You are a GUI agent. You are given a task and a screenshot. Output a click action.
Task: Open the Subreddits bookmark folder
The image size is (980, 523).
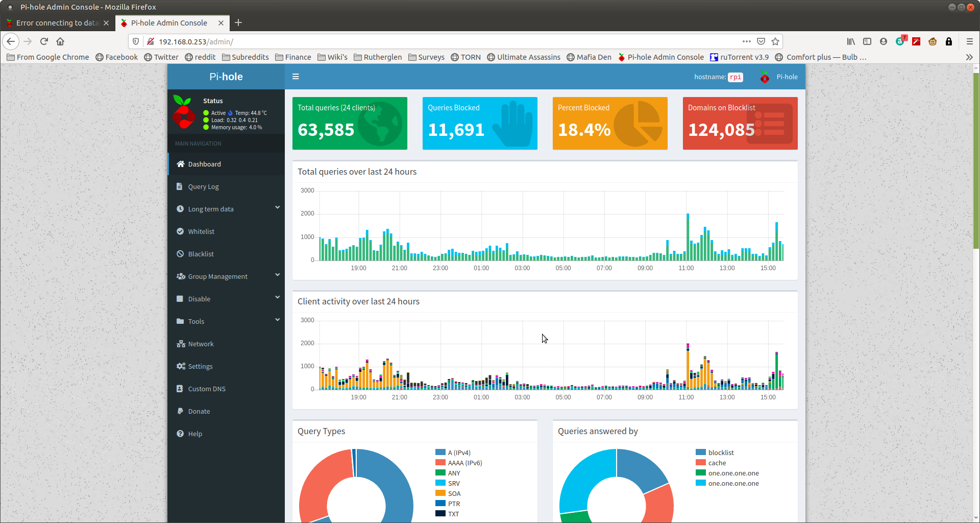(x=246, y=57)
